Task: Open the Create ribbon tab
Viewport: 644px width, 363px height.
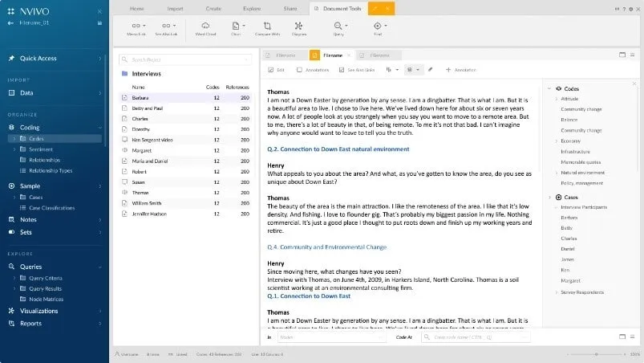Action: (213, 9)
